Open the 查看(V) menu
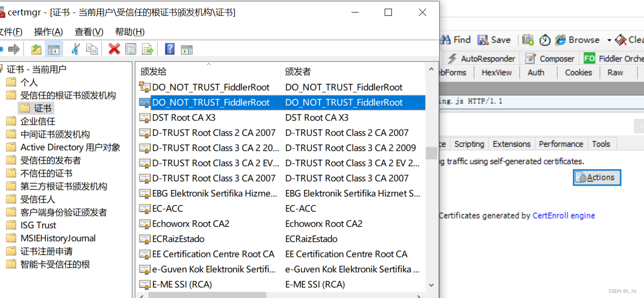Screen dimensions: 644x298 (89, 32)
